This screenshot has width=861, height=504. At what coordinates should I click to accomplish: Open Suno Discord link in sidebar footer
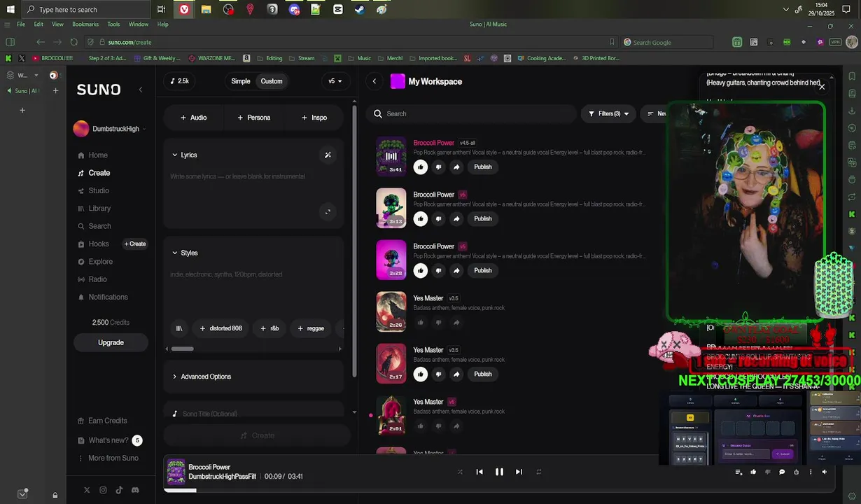click(135, 491)
